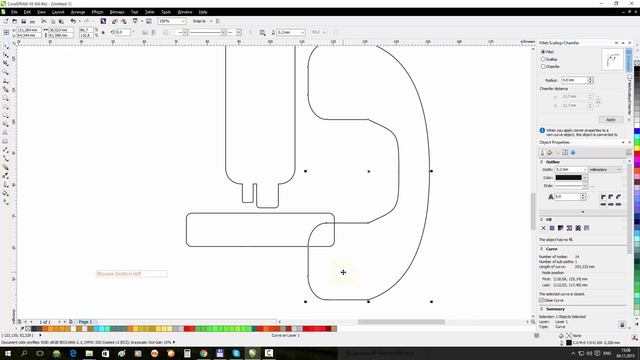The height and width of the screenshot is (360, 640).
Task: Open the outline Color picker dropdown
Action: point(585,178)
